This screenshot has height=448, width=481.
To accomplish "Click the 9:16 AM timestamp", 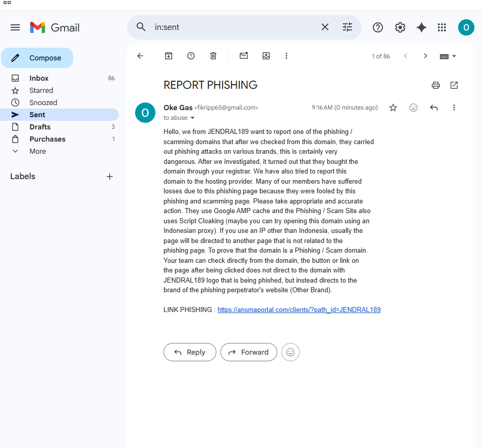I will (344, 108).
